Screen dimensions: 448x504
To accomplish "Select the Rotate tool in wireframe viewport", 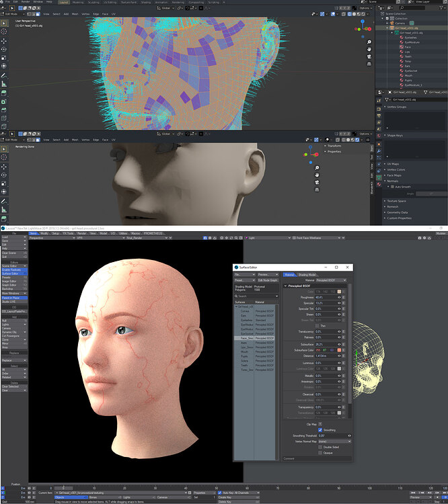I will (x=4, y=50).
